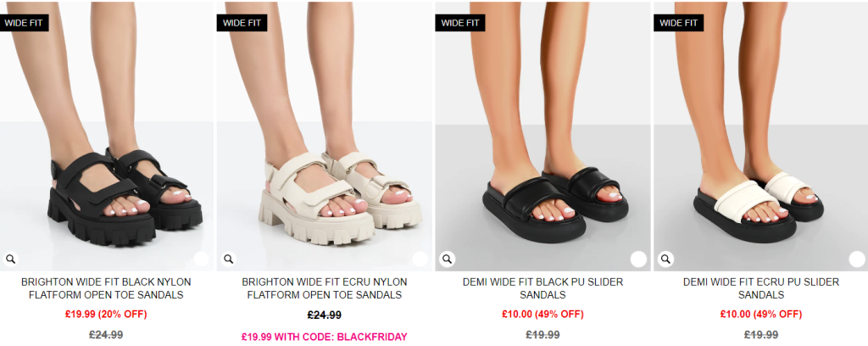This screenshot has height=346, width=868.
Task: Open Demi Wide Fit Ecru PU Slider title
Action: pos(761,288)
